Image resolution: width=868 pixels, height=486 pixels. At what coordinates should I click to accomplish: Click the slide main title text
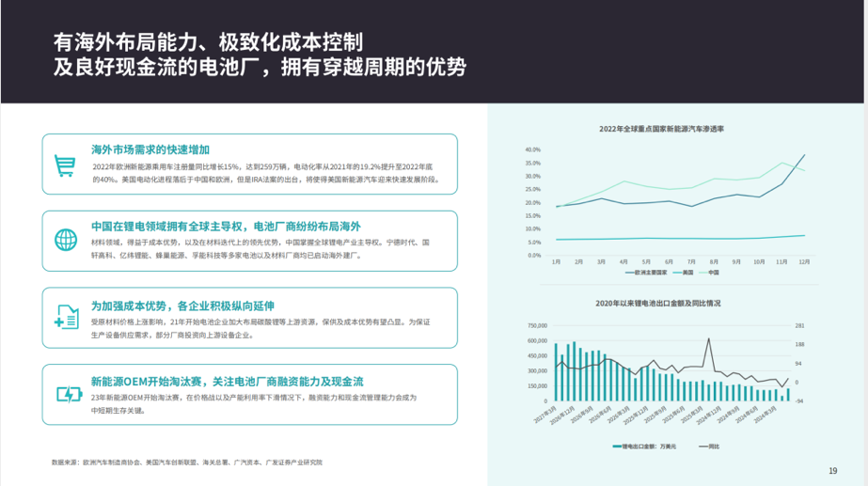[259, 55]
